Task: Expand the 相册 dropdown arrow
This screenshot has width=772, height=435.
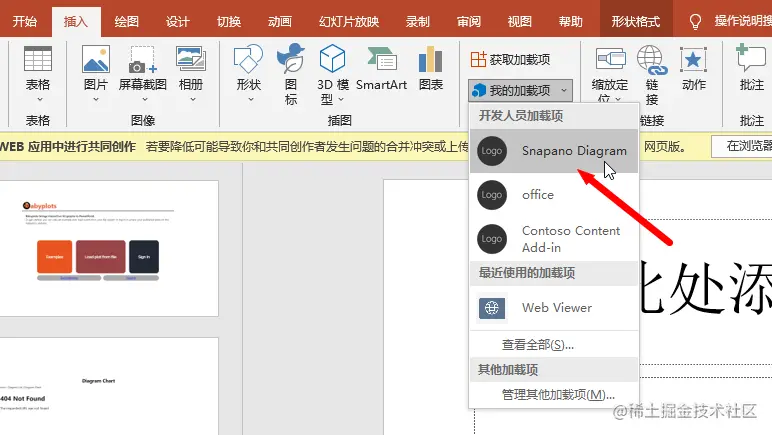Action: pos(193,99)
